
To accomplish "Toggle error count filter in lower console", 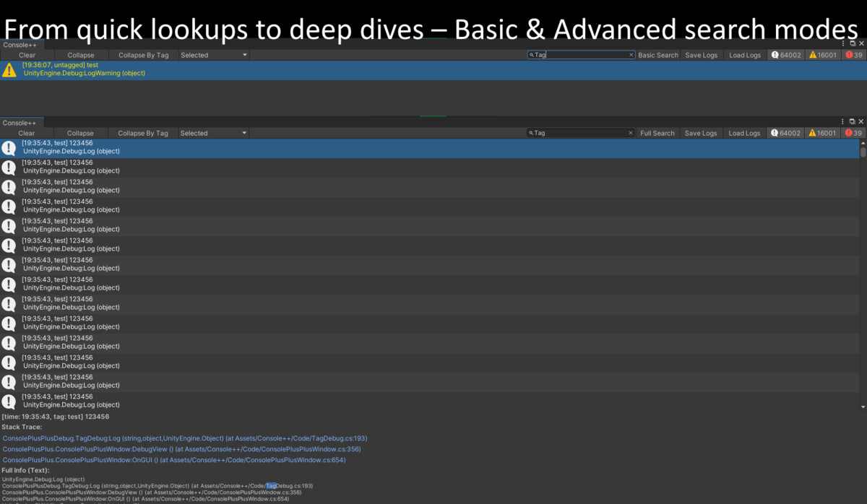I will click(853, 133).
